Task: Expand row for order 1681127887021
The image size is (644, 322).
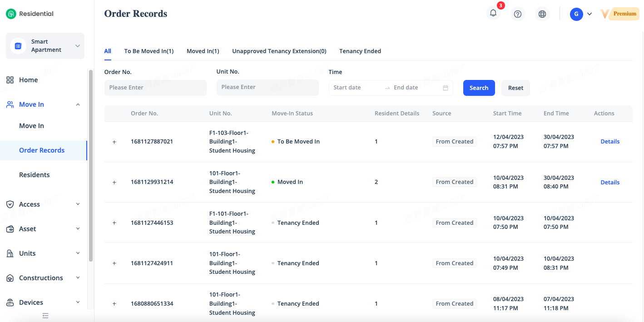Action: coord(114,142)
